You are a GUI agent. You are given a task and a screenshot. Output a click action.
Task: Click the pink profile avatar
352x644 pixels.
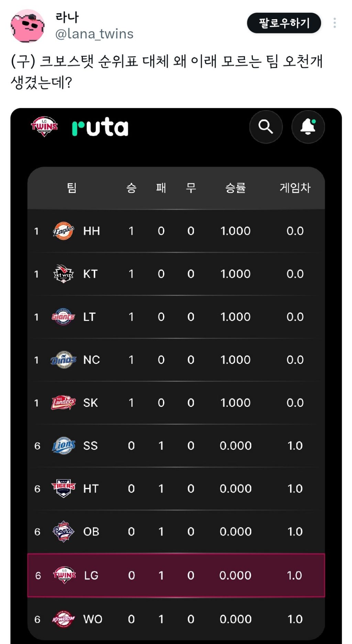click(27, 26)
